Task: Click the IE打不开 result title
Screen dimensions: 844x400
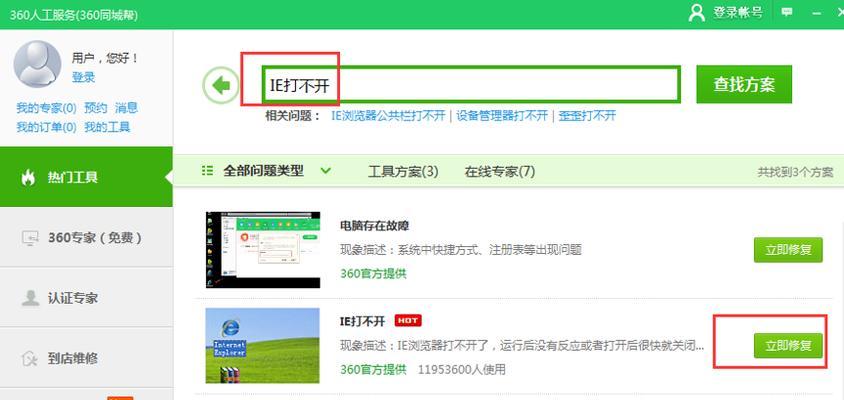Action: pyautogui.click(x=363, y=321)
